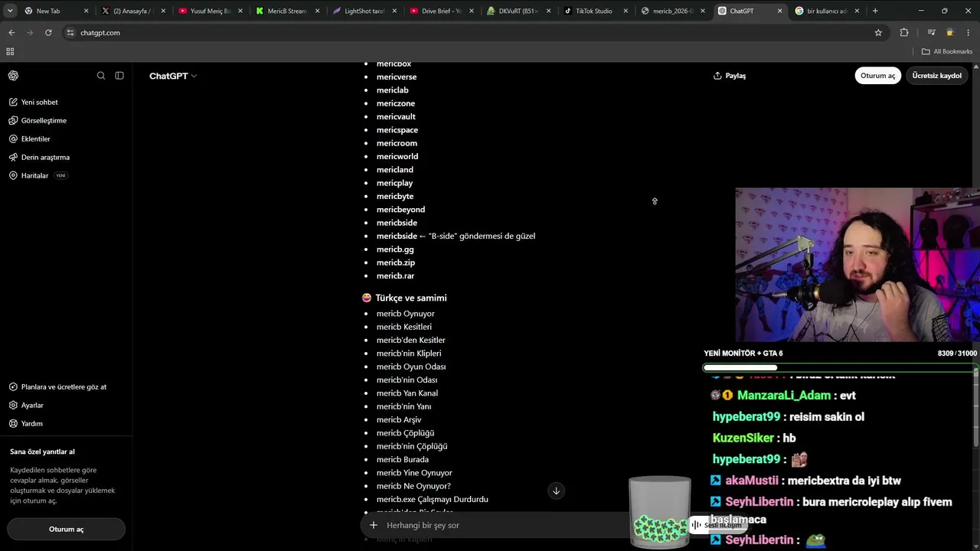Screen dimensions: 980x551
Task: Open the Chrome three-dot menu
Action: (969, 33)
